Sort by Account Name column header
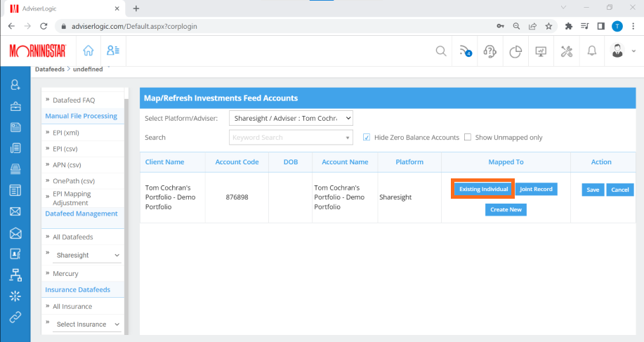This screenshot has height=342, width=644. (345, 162)
